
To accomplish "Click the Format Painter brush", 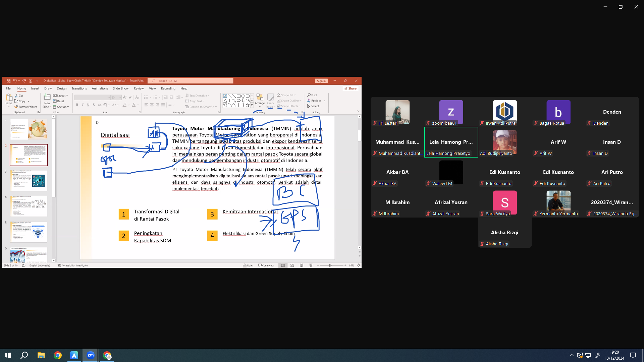I will tap(26, 107).
